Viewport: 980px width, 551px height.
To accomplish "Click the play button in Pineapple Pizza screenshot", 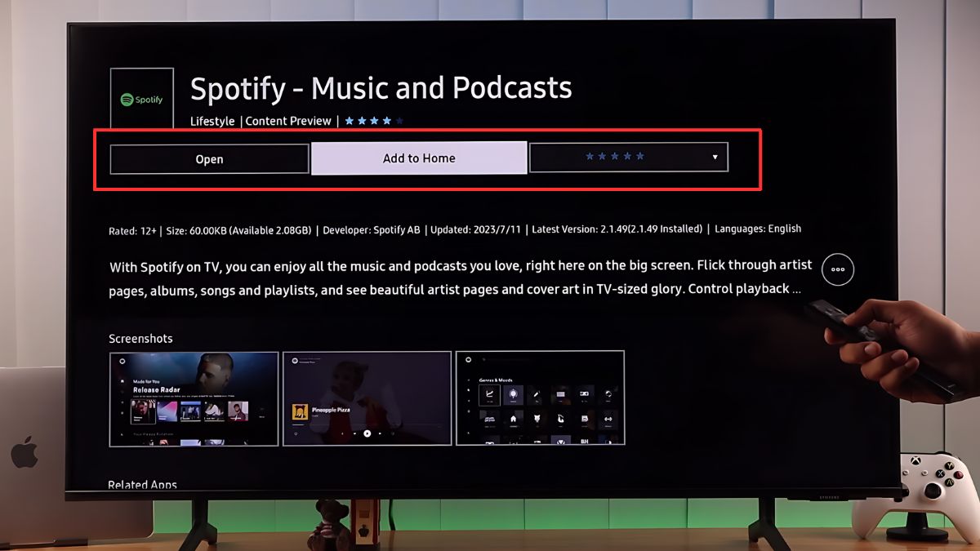I will [x=367, y=433].
